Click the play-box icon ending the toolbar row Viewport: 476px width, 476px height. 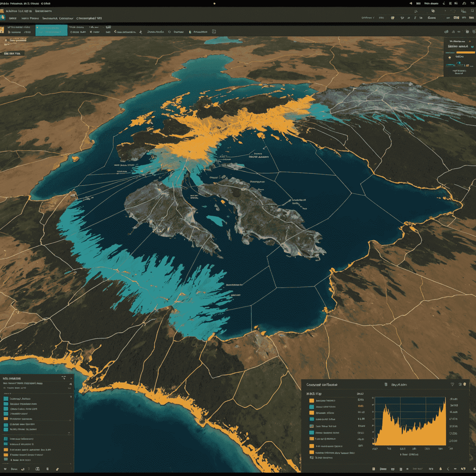click(214, 32)
